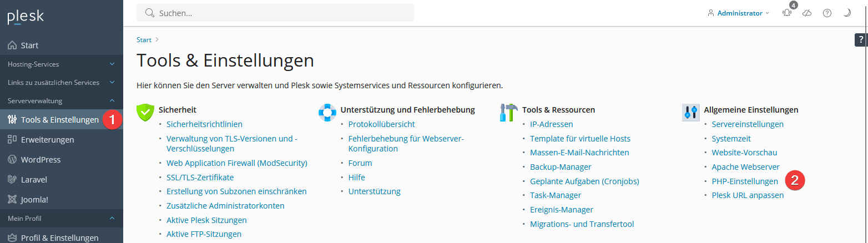The width and height of the screenshot is (868, 243).
Task: Click the Suchen search field
Action: 275,13
